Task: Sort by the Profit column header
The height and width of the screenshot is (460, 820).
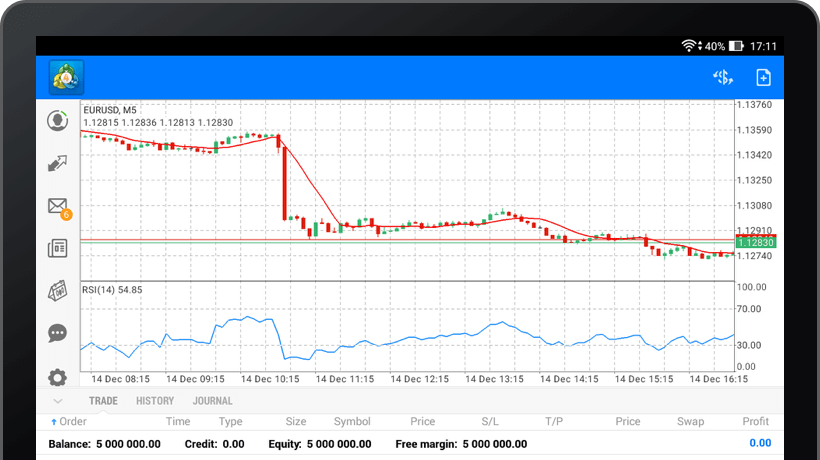Action: pos(756,421)
